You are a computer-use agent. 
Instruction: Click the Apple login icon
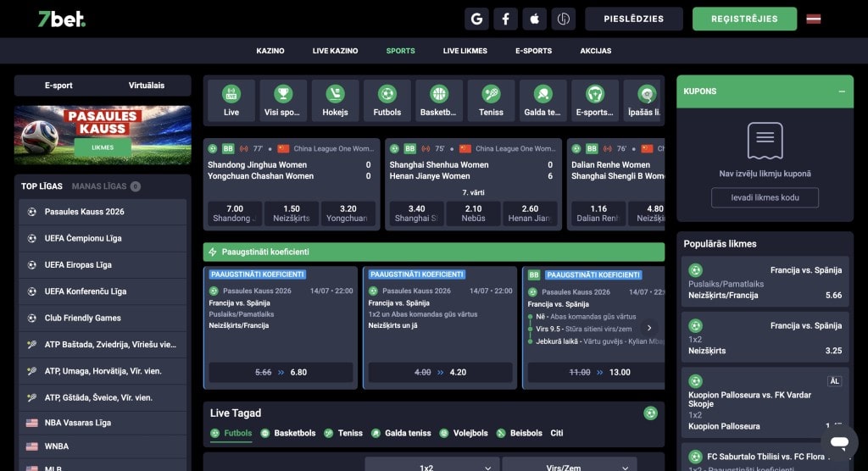click(x=534, y=19)
